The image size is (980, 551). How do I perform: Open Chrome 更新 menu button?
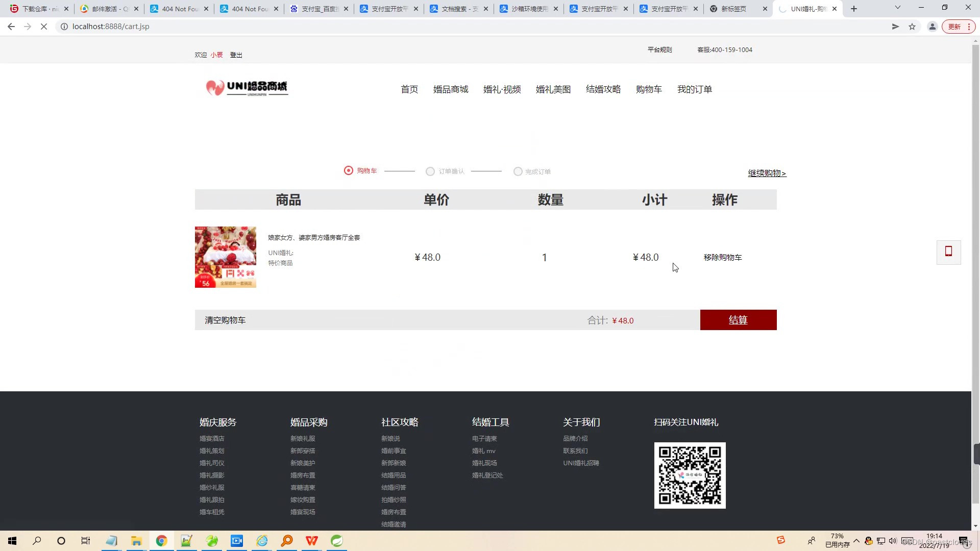point(958,27)
